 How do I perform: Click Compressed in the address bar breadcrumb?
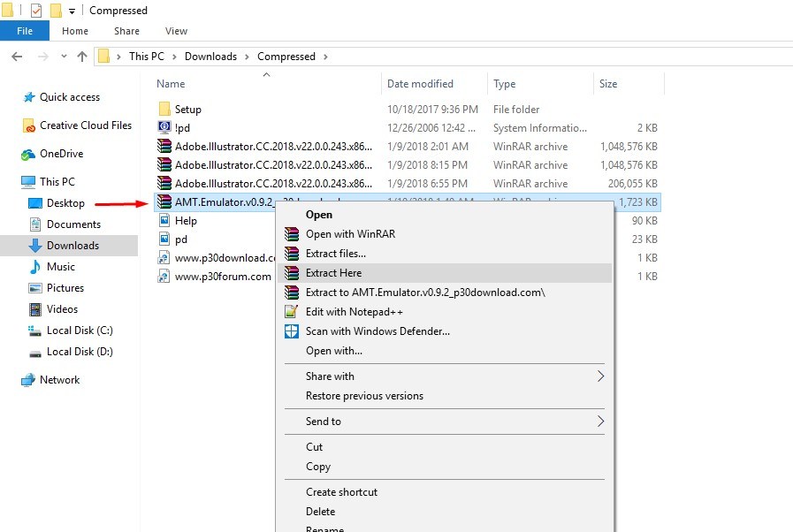(286, 57)
